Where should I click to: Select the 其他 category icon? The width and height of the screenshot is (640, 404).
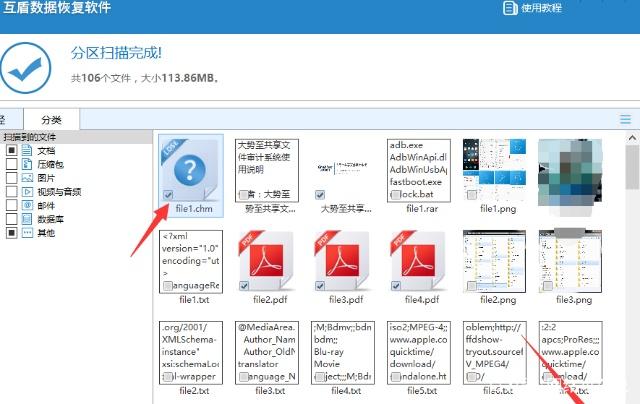pos(27,233)
